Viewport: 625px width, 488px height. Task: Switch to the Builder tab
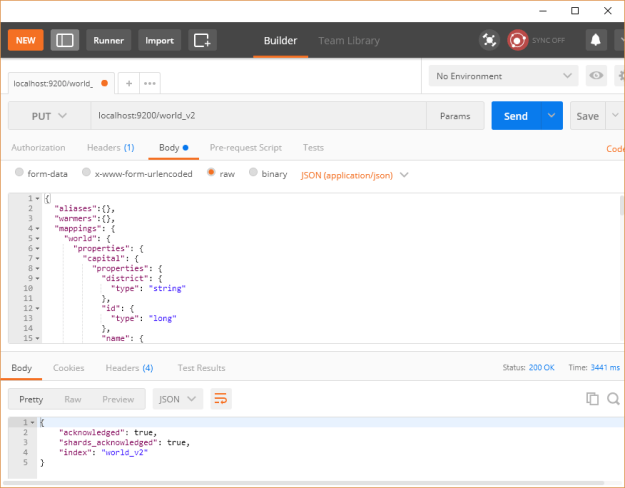point(280,41)
